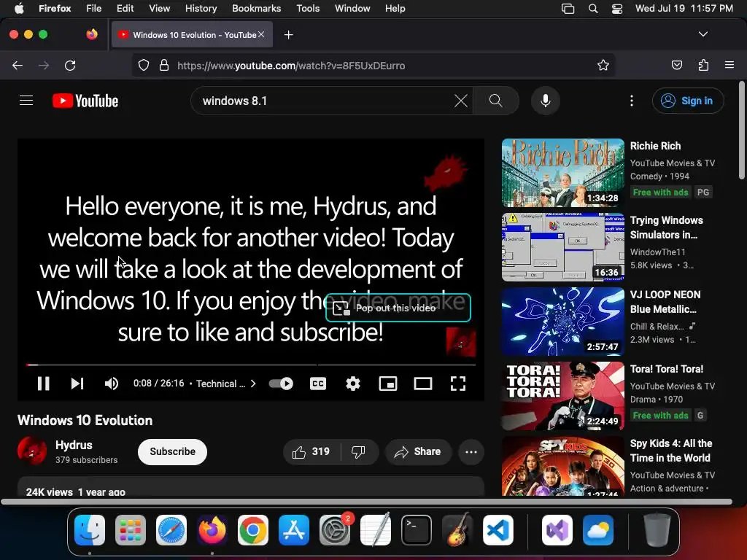The width and height of the screenshot is (747, 560).
Task: Open Terminal from Dock
Action: (x=417, y=530)
